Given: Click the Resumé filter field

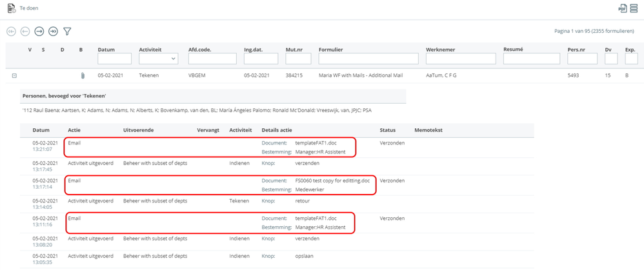Looking at the screenshot, I should (531, 59).
